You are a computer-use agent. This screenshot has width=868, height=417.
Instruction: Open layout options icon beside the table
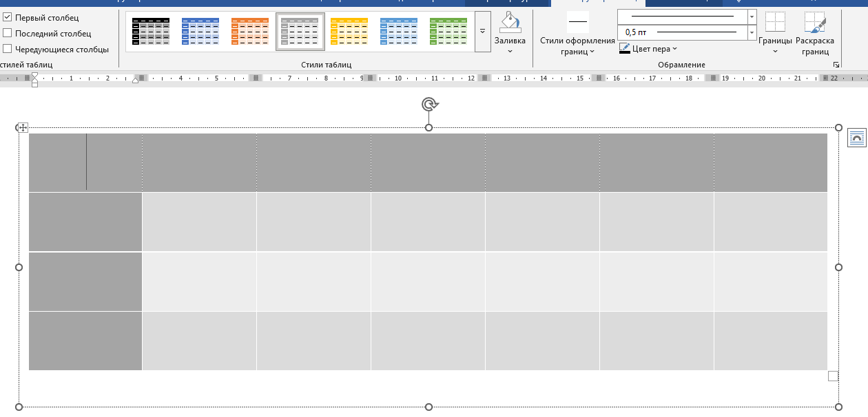click(x=856, y=138)
